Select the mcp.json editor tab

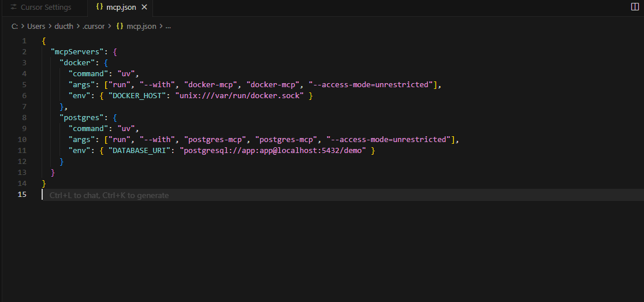[x=120, y=8]
